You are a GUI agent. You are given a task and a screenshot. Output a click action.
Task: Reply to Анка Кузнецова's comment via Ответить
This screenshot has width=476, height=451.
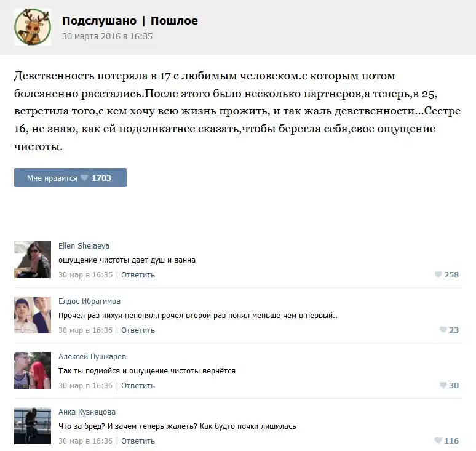click(138, 441)
